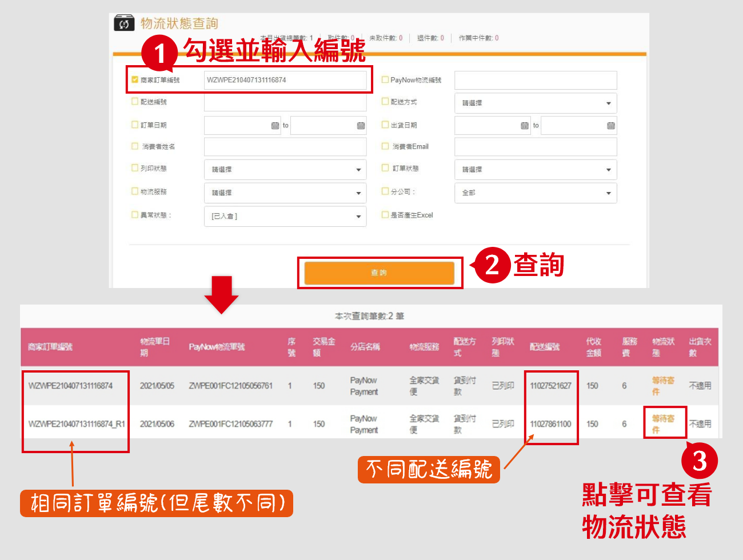Image resolution: width=743 pixels, height=560 pixels.
Task: Expand the 異常狀態 [已入倉] dropdown
Action: 285,217
